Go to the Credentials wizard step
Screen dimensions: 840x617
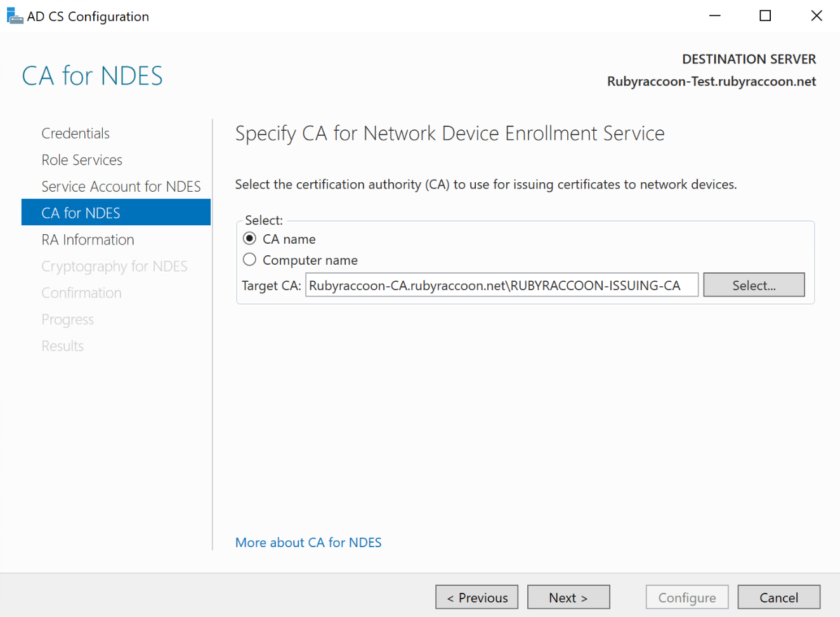[x=75, y=133]
